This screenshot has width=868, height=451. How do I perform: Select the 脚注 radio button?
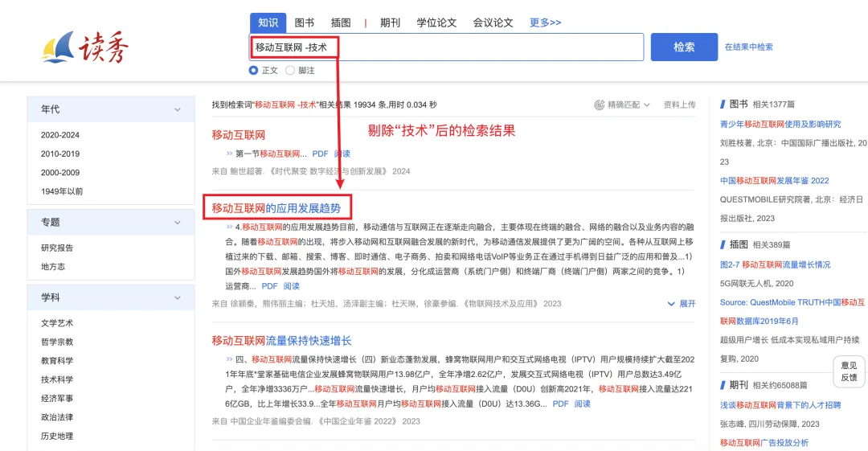pos(290,71)
